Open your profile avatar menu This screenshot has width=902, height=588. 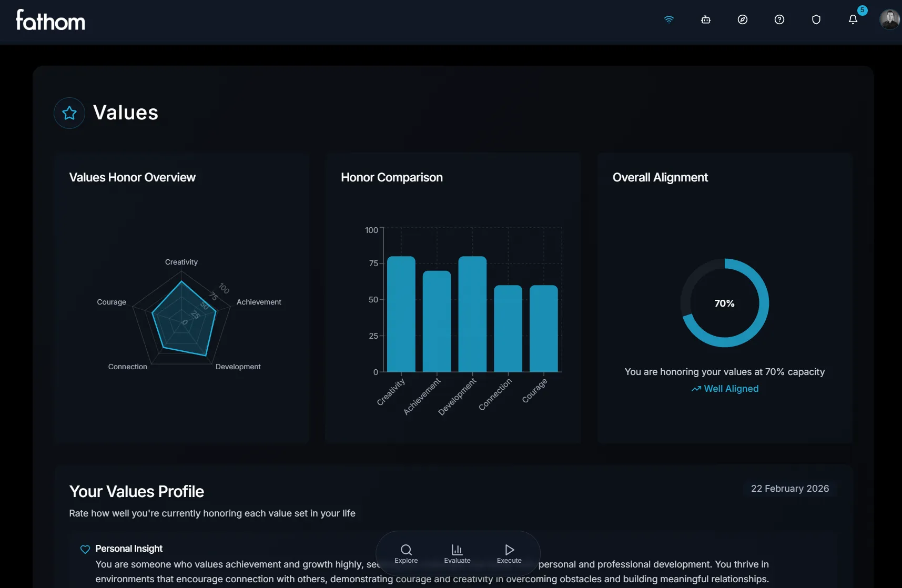tap(889, 19)
